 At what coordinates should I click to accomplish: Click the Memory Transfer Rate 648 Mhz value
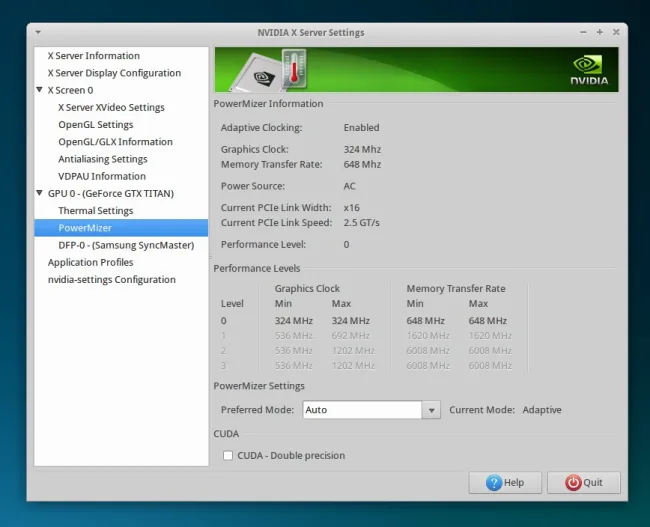362,164
